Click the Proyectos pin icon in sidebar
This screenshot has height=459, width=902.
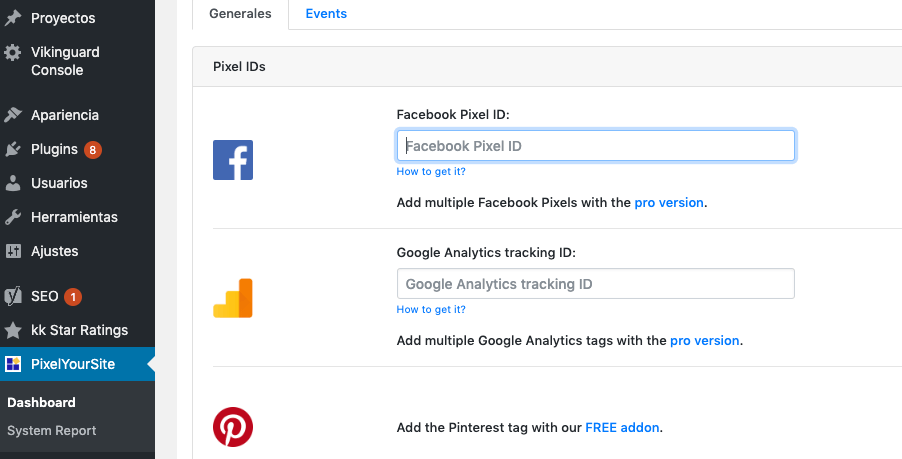(x=13, y=18)
